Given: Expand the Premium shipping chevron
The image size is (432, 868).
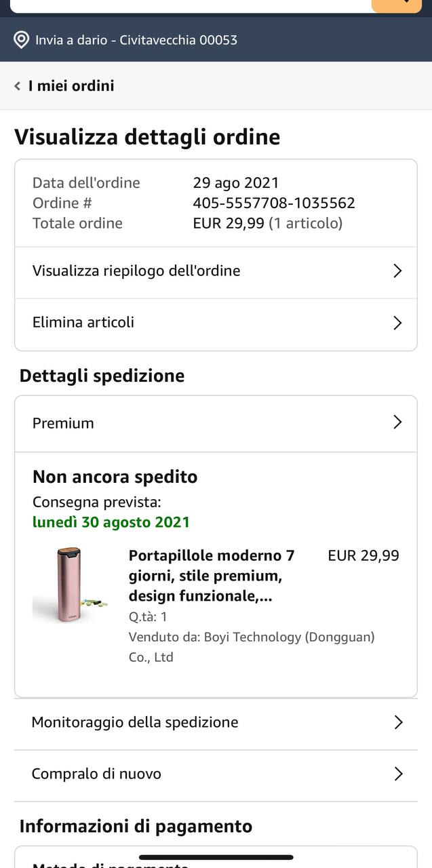Looking at the screenshot, I should point(398,422).
